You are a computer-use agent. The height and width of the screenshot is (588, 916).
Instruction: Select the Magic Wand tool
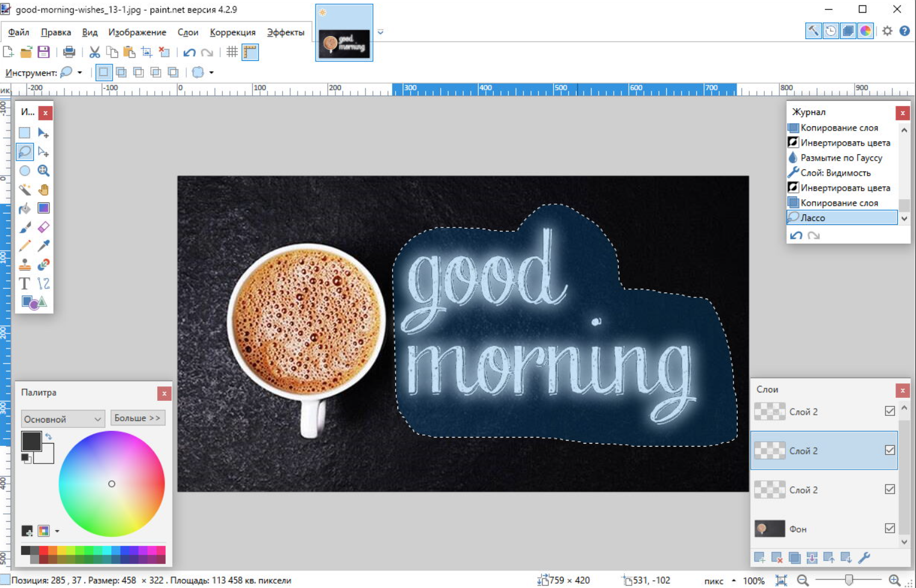click(x=25, y=190)
